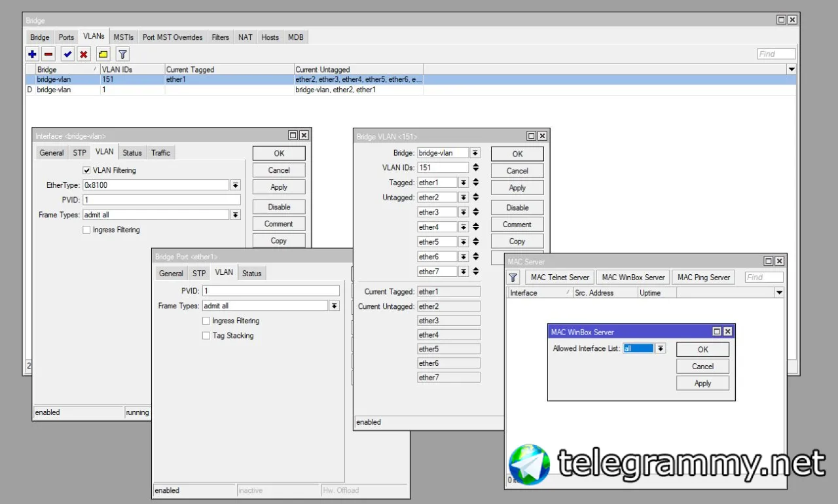Expand the EtherType 0x8100 dropdown
The width and height of the screenshot is (838, 504).
click(x=236, y=185)
